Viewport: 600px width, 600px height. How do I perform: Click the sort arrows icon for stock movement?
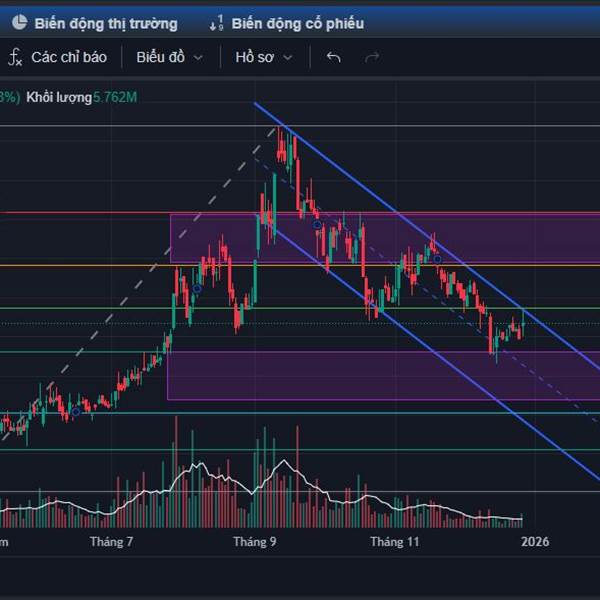pos(216,23)
